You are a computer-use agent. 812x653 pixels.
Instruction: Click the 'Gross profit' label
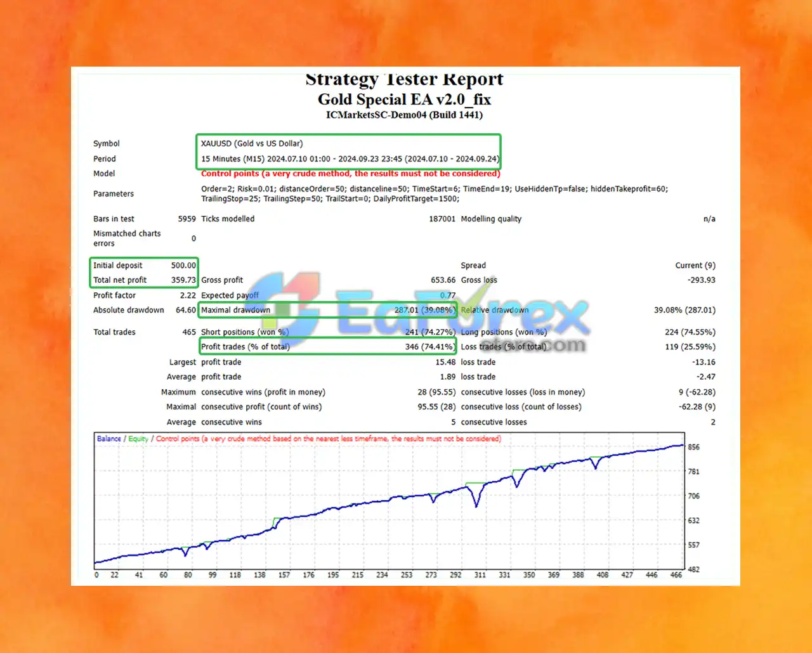[x=222, y=280]
